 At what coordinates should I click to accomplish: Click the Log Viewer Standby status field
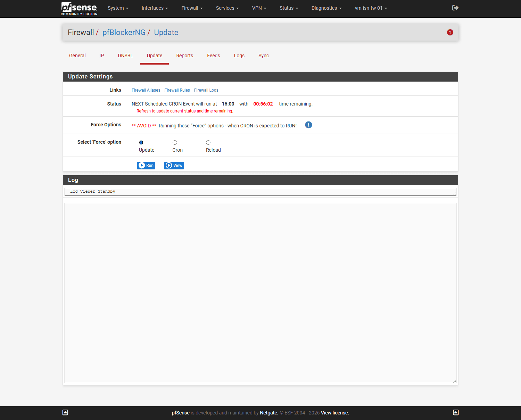(x=260, y=192)
